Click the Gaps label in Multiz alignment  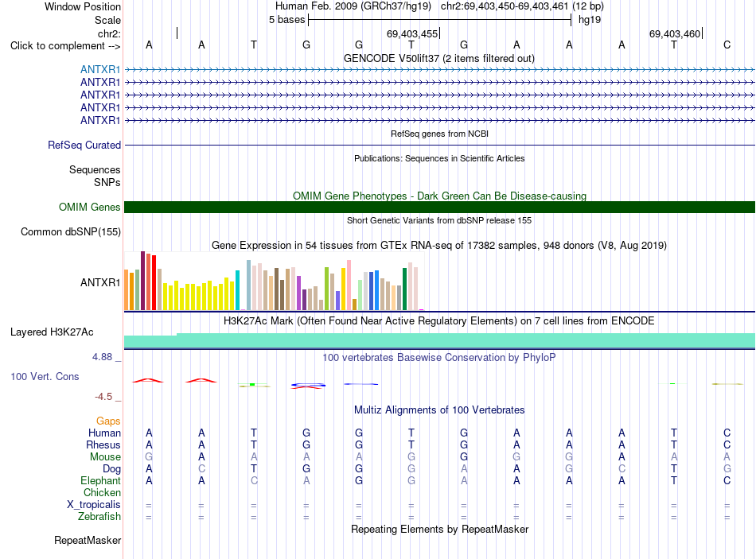(x=108, y=421)
